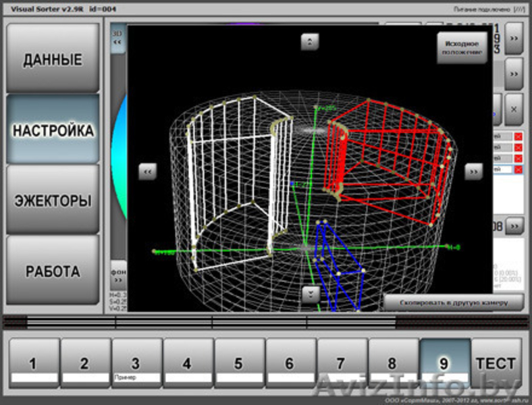This screenshot has height=405, width=532.
Task: Rotate the 3D view left with the arrow button
Action: [148, 171]
